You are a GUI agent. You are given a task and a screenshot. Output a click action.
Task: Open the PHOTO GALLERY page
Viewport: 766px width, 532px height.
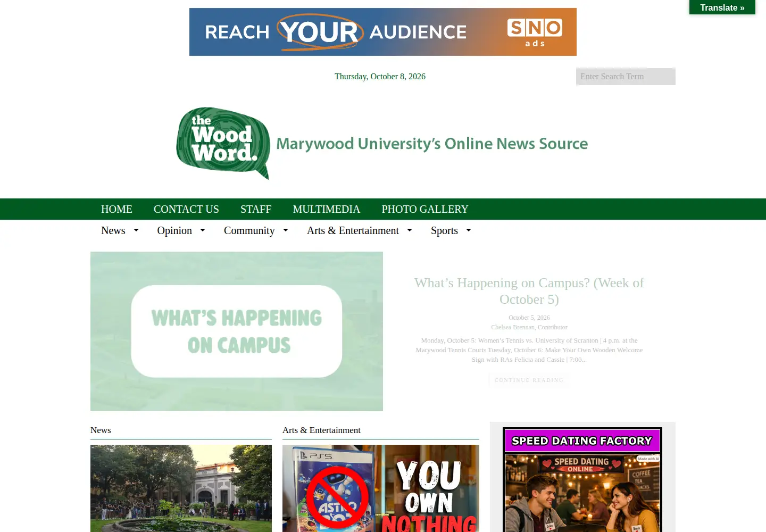point(425,209)
